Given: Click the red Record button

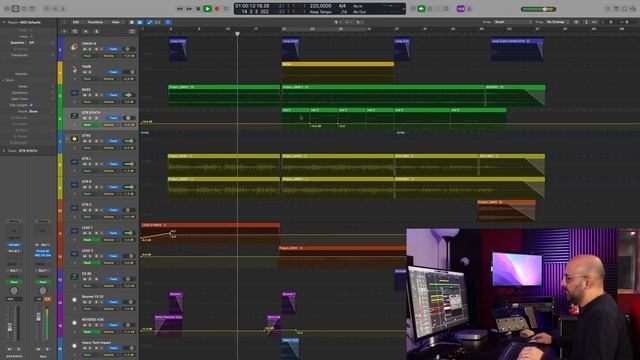Looking at the screenshot, I should (x=217, y=9).
